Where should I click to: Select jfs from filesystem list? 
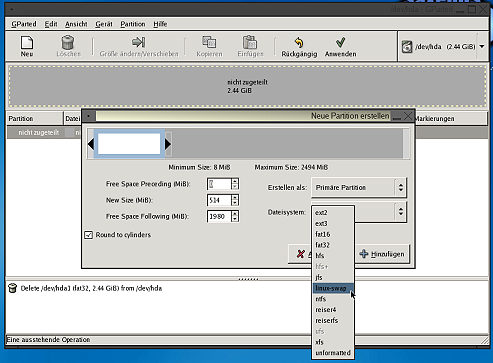pyautogui.click(x=333, y=277)
